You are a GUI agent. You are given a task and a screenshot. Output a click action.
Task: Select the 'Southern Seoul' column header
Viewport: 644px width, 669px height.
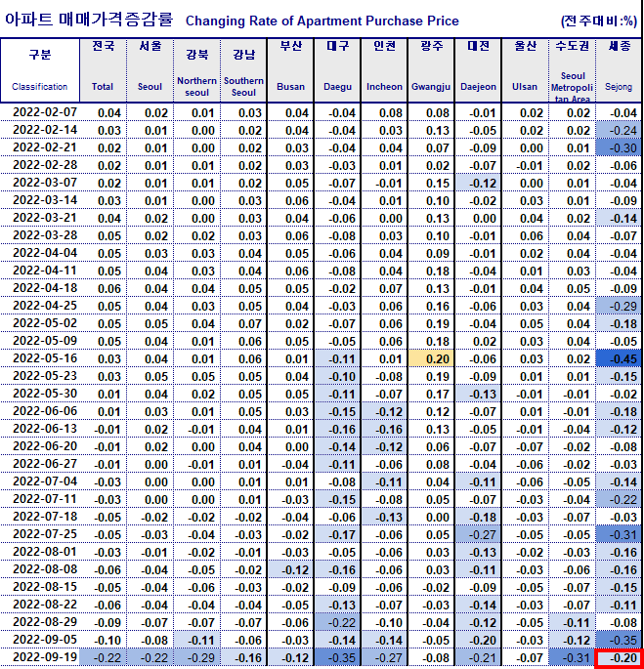[243, 70]
